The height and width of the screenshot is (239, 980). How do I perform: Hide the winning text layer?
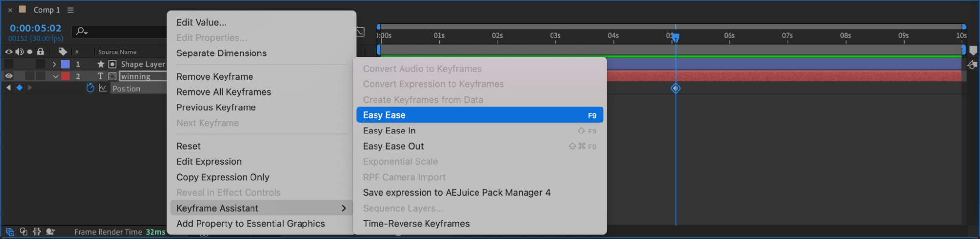[x=9, y=76]
